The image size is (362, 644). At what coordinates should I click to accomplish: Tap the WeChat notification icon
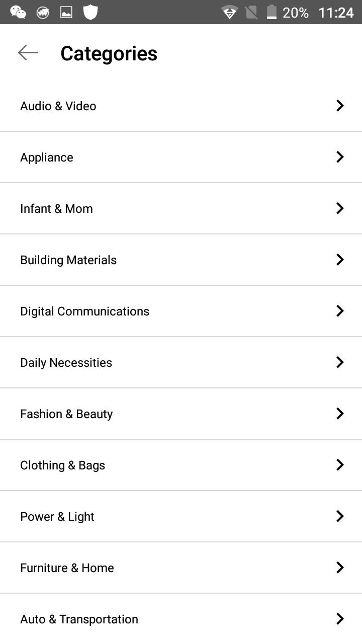tap(19, 12)
